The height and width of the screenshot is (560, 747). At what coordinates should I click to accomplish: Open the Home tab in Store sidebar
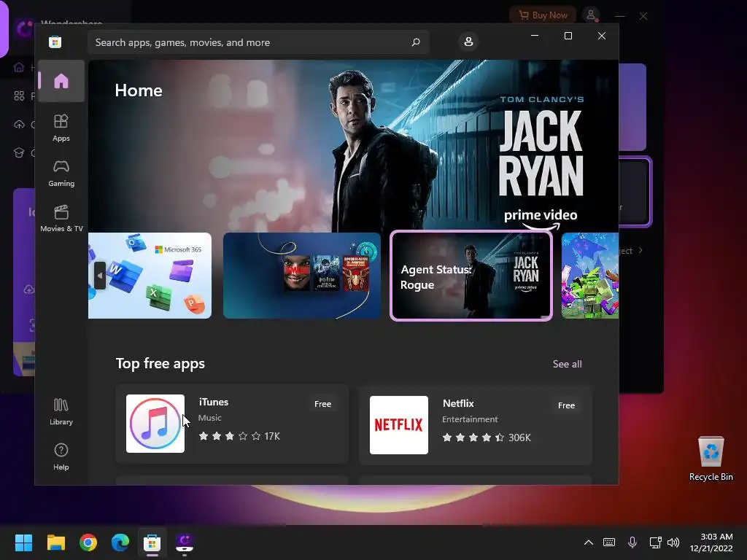pyautogui.click(x=61, y=81)
